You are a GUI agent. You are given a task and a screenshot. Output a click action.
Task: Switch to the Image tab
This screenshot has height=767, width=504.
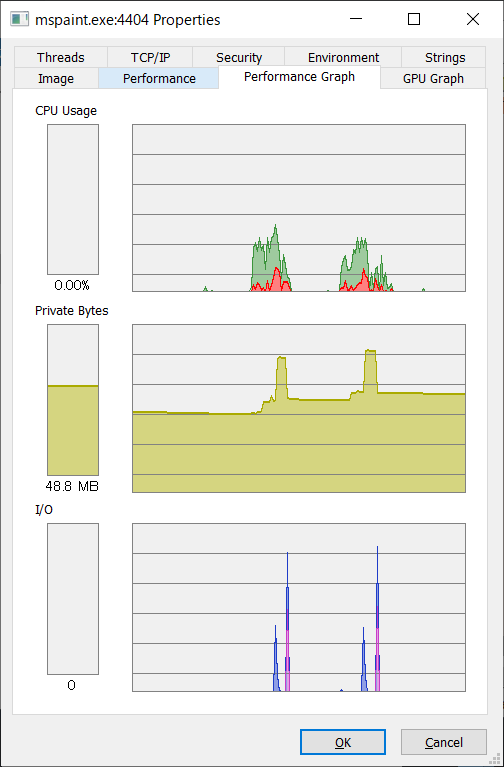pos(56,79)
